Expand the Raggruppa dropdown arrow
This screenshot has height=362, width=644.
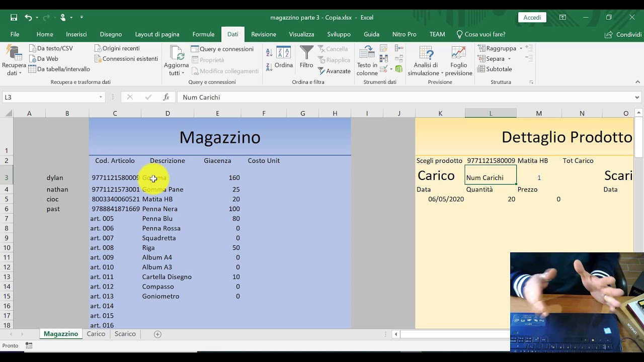click(x=521, y=48)
